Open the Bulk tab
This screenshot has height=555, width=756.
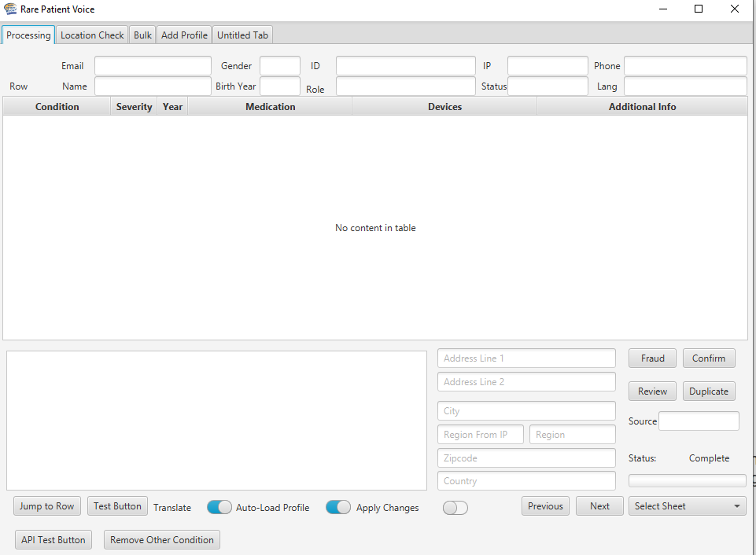click(142, 35)
